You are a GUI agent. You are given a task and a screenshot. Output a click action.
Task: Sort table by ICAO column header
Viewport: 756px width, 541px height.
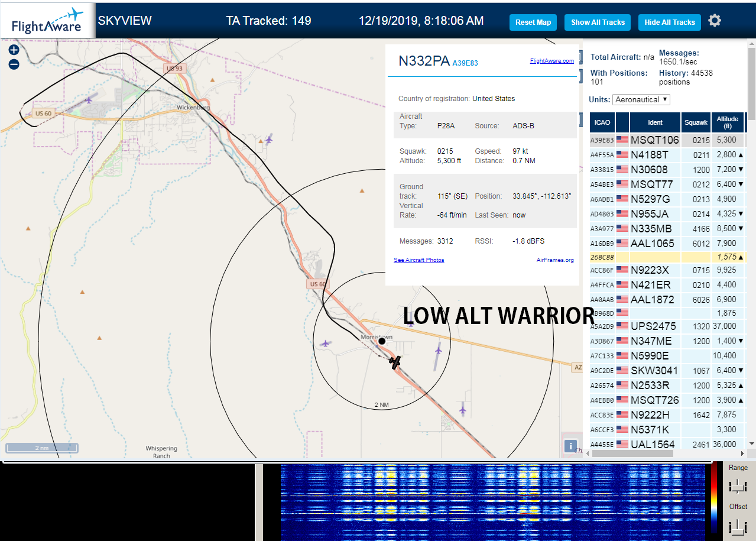click(x=602, y=122)
